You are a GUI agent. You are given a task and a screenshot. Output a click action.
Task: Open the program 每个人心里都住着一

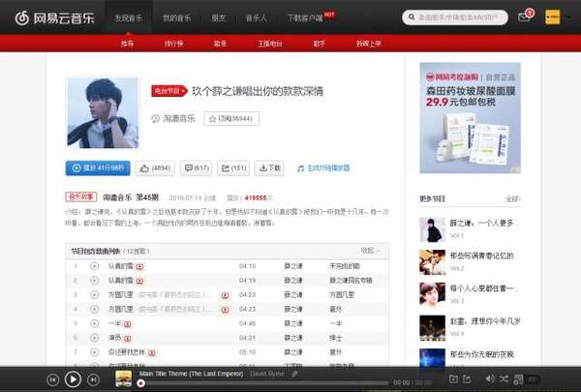[483, 288]
